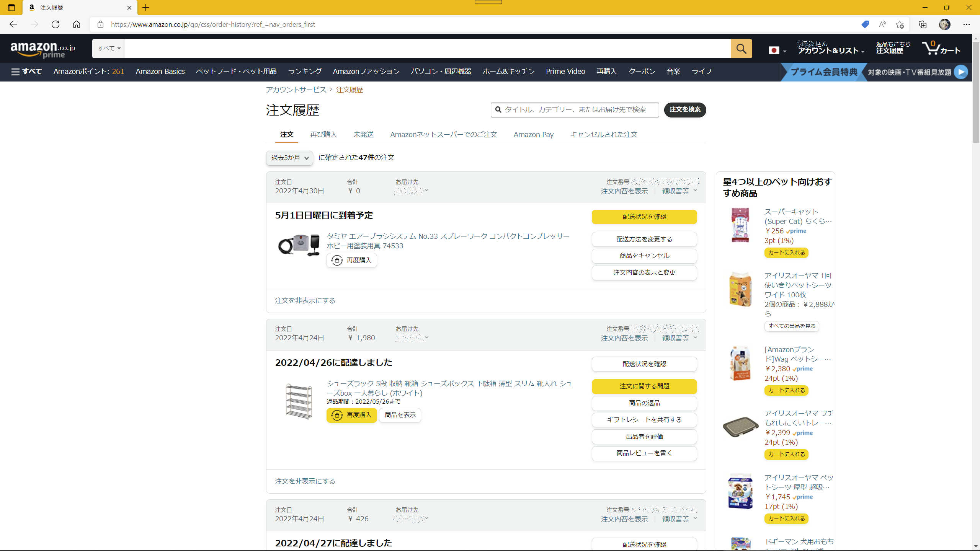The image size is (980, 551).
Task: Open キャンセルされた注文 tab
Action: pos(604,135)
